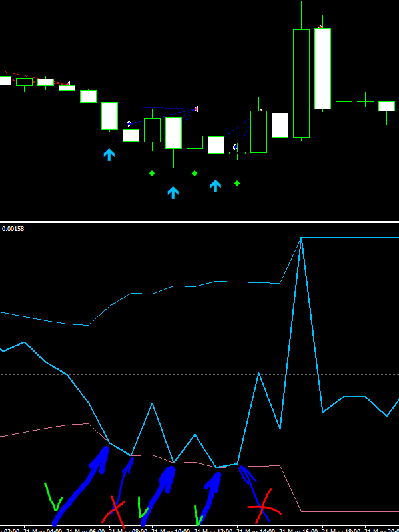Click the green diamond under the 10:00 hollow candle

click(x=152, y=174)
